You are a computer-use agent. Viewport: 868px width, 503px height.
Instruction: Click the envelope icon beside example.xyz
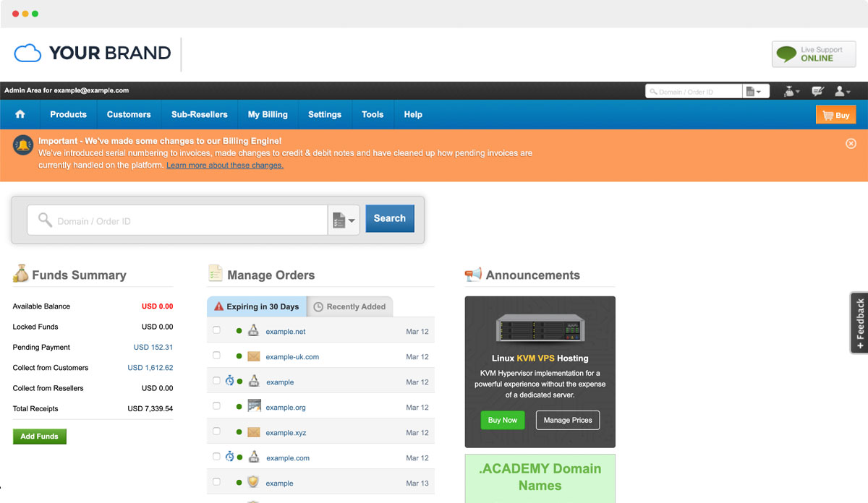coord(253,432)
